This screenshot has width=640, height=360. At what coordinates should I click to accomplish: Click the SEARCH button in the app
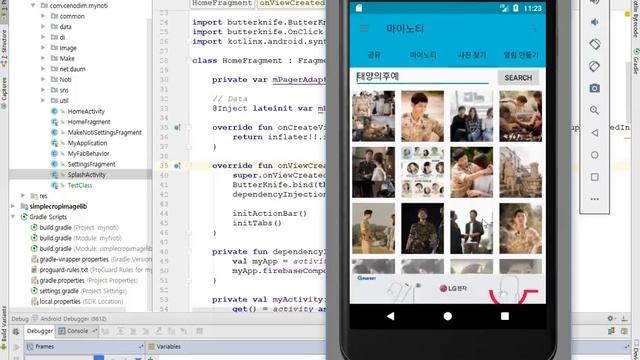(x=518, y=78)
